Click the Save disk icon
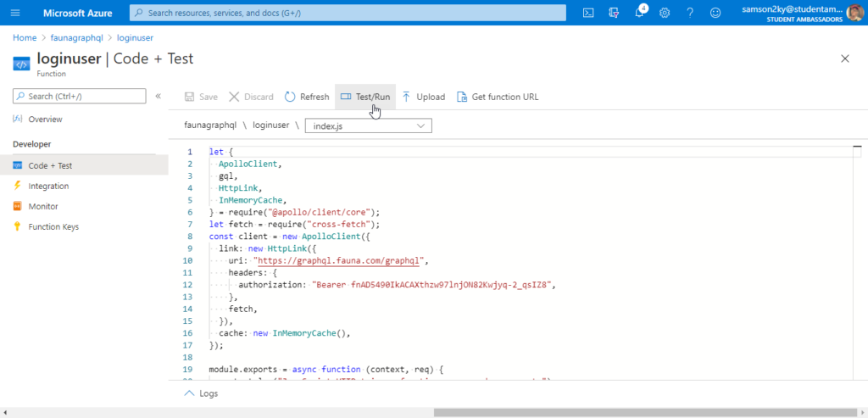Image resolution: width=868 pixels, height=418 pixels. pos(189,97)
